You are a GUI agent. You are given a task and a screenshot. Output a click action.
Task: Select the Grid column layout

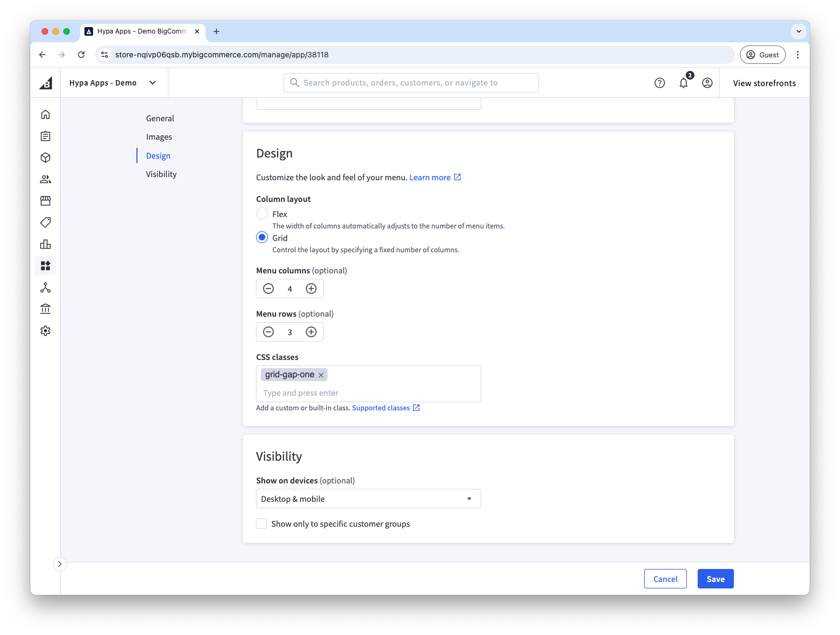262,237
